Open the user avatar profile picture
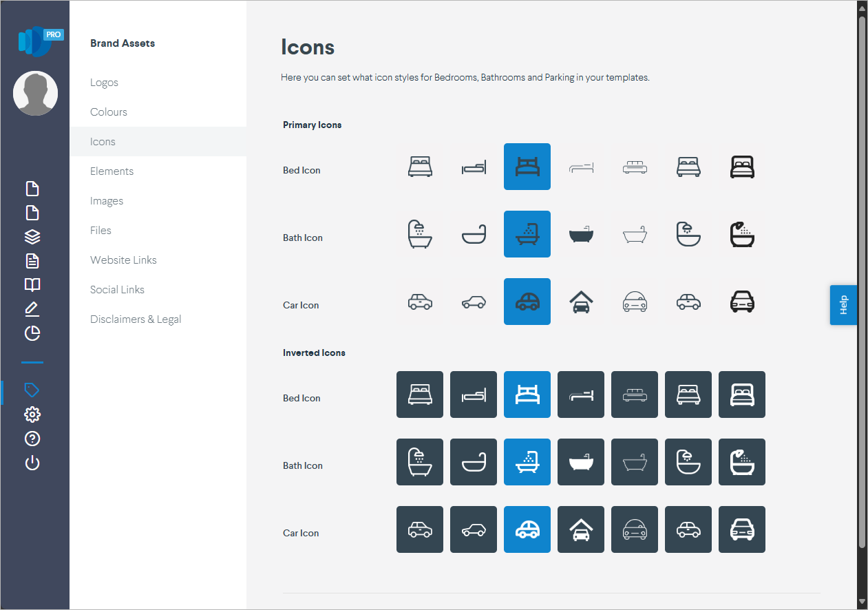 (x=35, y=93)
